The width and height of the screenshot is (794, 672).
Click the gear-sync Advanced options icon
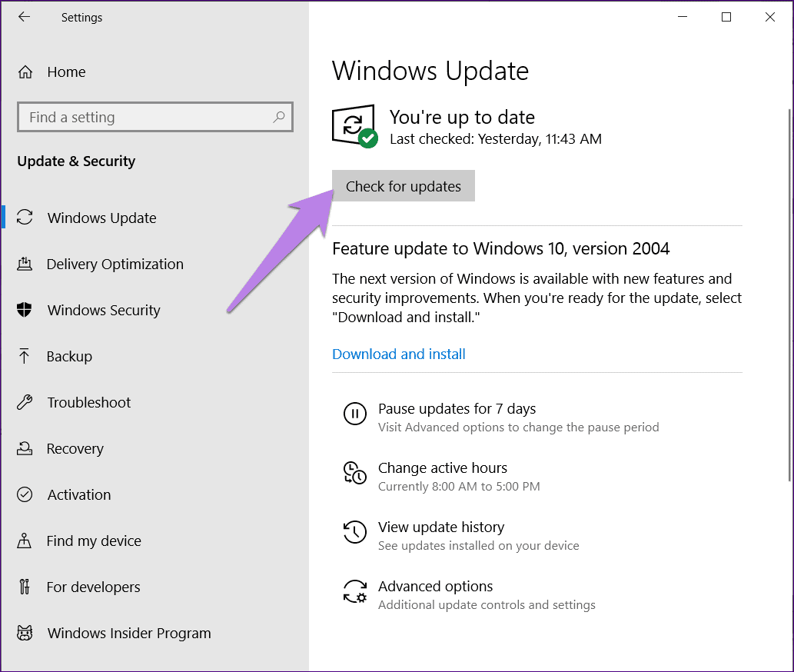pyautogui.click(x=355, y=591)
